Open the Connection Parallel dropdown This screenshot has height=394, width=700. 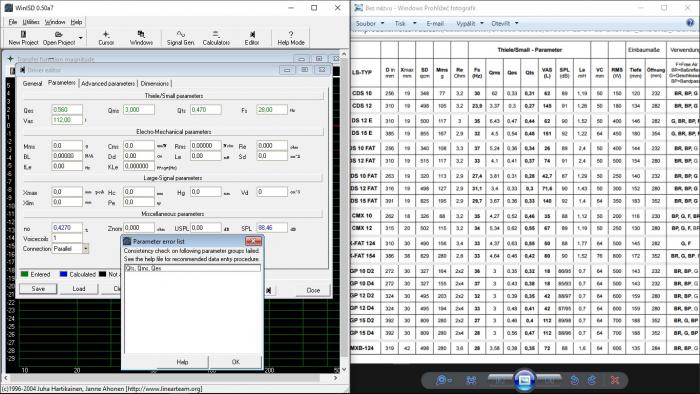85,249
